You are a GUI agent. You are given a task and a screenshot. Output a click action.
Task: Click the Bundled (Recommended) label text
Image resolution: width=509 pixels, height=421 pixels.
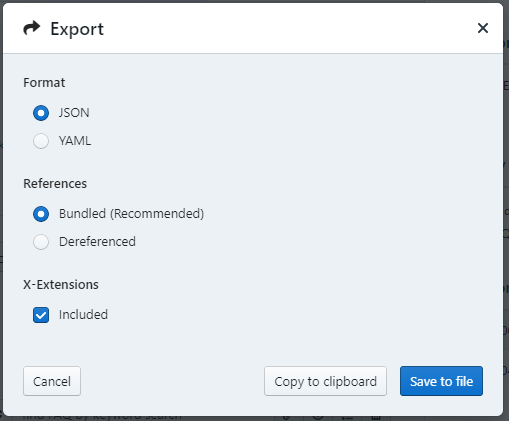point(131,214)
